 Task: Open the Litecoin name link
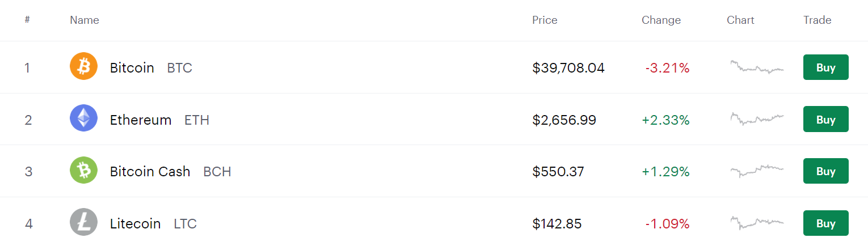(x=135, y=224)
